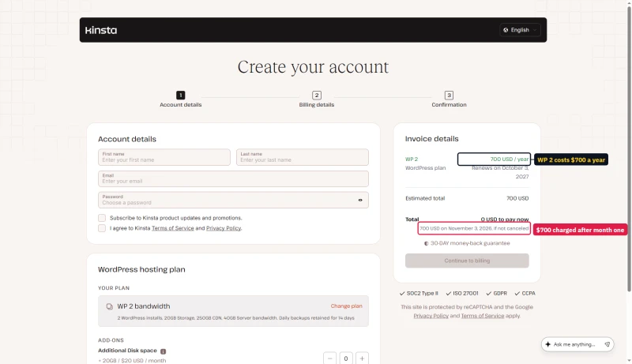Select step 2 Billing details
The width and height of the screenshot is (632, 364).
click(317, 99)
